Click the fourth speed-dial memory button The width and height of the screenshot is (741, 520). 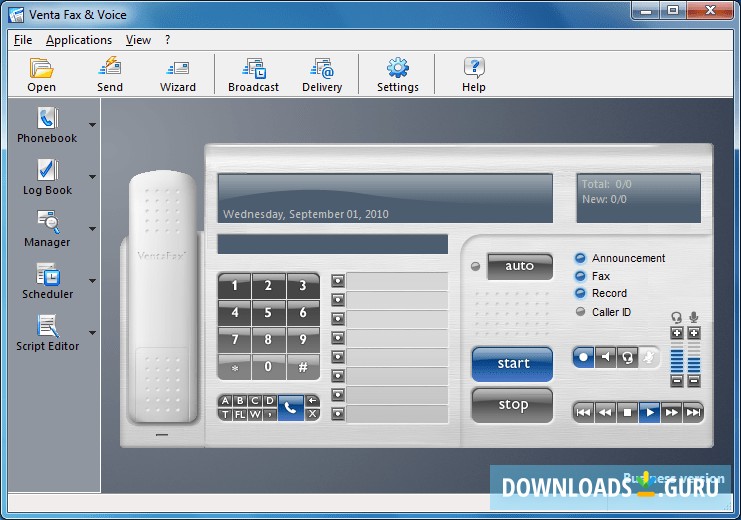338,338
